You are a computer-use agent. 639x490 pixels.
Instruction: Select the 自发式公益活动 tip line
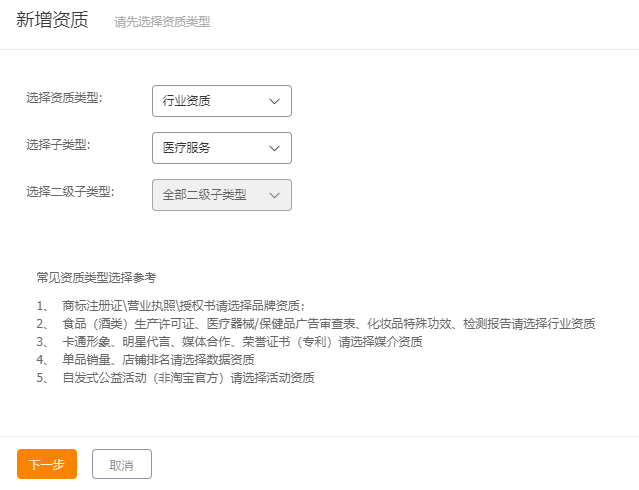point(188,378)
